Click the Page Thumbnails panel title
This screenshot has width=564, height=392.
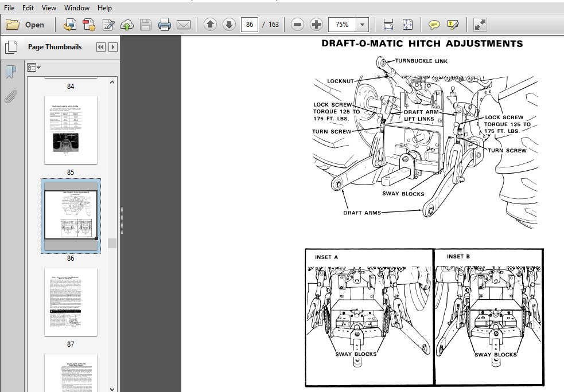tap(55, 47)
